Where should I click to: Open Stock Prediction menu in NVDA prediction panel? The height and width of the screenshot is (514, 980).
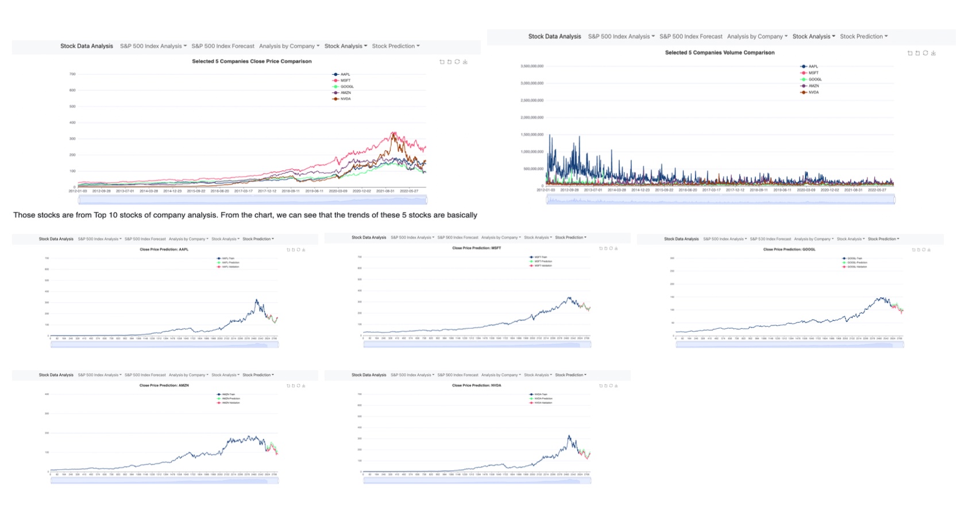click(x=570, y=375)
